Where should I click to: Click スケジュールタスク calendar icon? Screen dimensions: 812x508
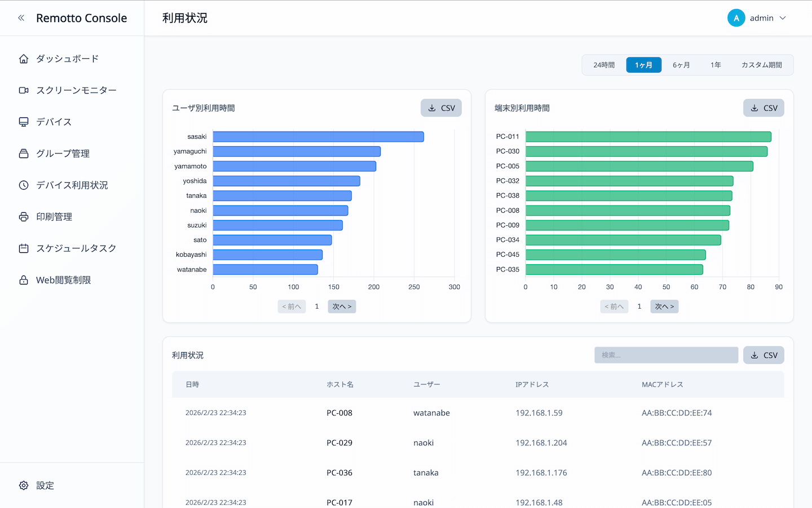24,248
